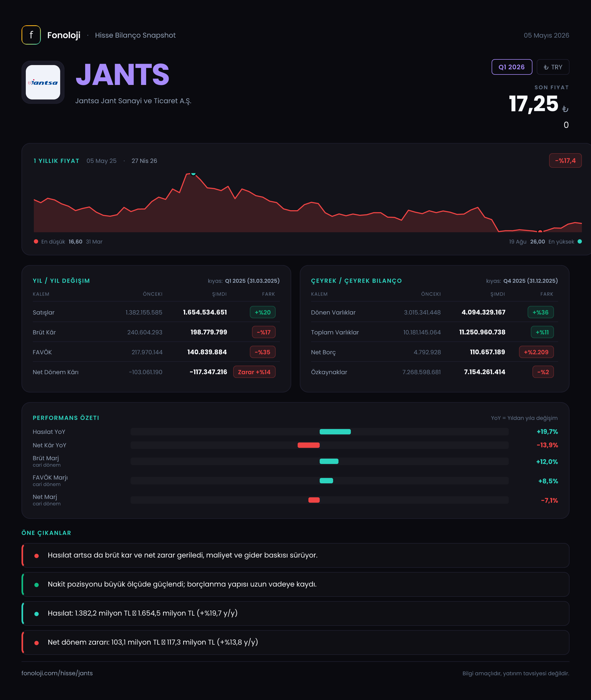The image size is (591, 700).
Task: Click the FAVÖK Marjı teal bar
Action: (x=326, y=481)
